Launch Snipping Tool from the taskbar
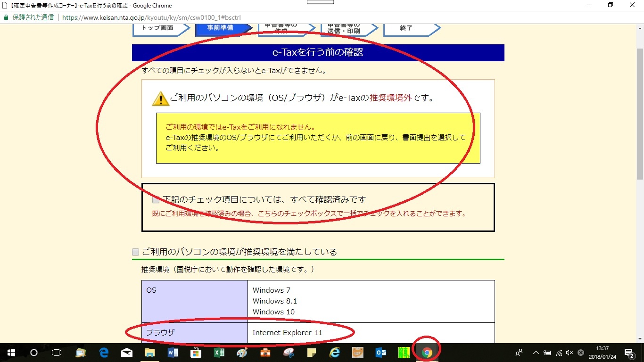Screen dimensions: 644x362 click(289, 353)
